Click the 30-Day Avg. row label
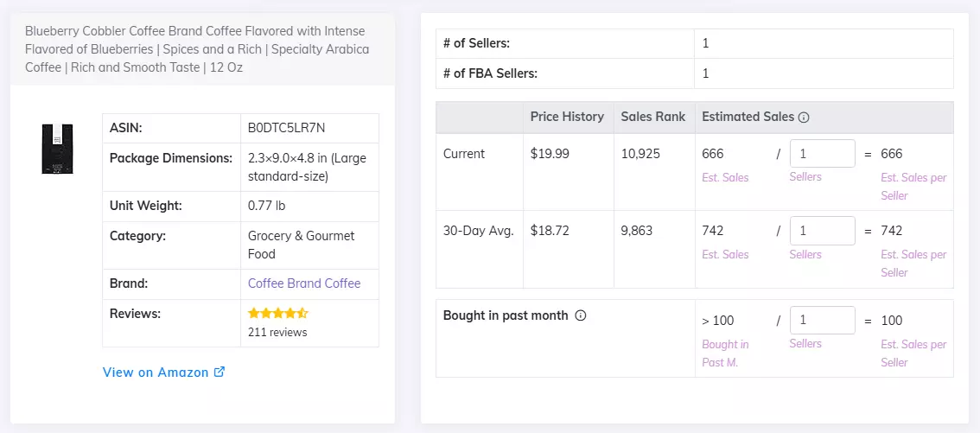Image resolution: width=980 pixels, height=433 pixels. [x=478, y=231]
